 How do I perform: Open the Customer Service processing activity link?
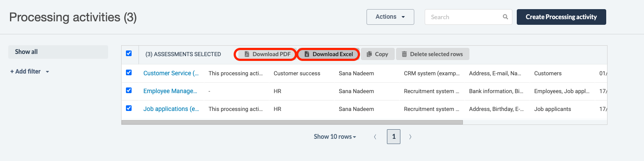(171, 73)
